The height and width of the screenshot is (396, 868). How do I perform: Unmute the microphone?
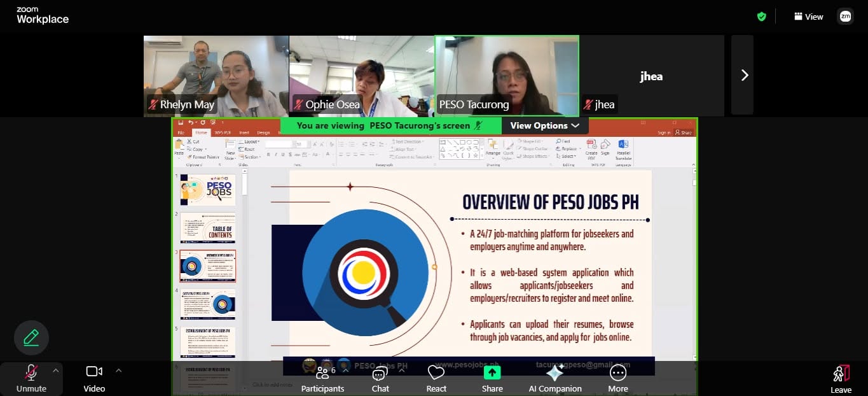coord(31,378)
